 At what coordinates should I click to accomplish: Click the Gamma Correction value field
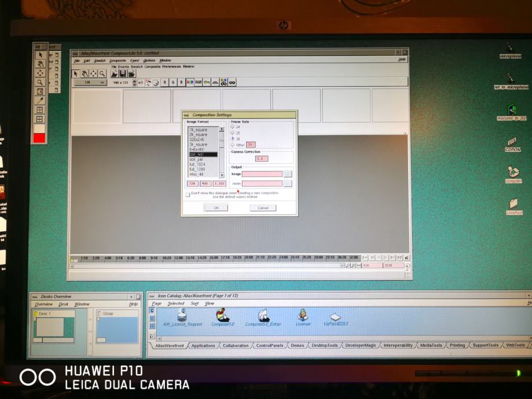click(x=262, y=158)
